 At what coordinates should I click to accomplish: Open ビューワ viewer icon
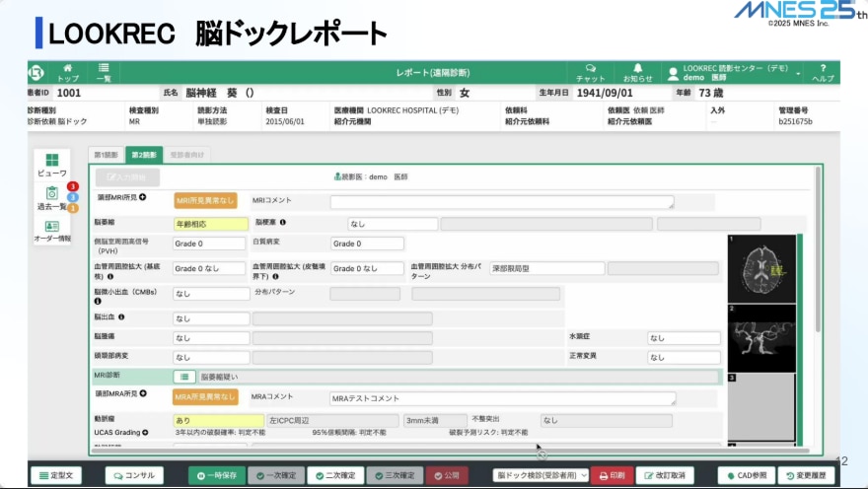coord(52,166)
